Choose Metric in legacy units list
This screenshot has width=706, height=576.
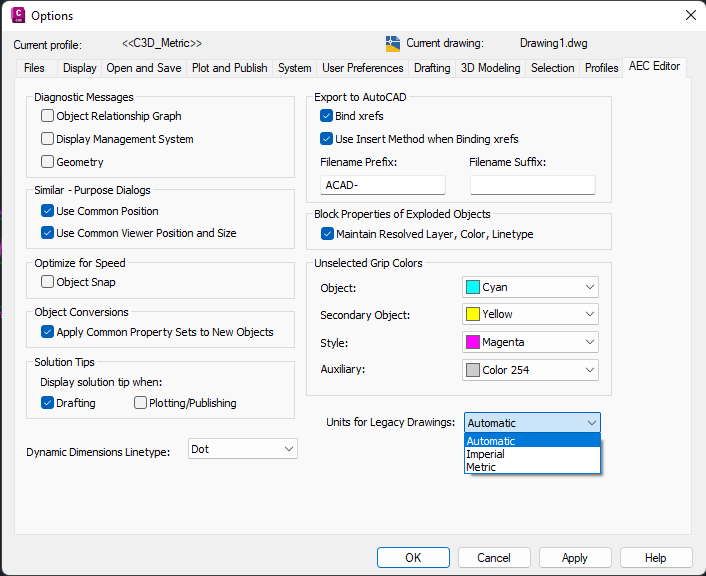pyautogui.click(x=481, y=467)
